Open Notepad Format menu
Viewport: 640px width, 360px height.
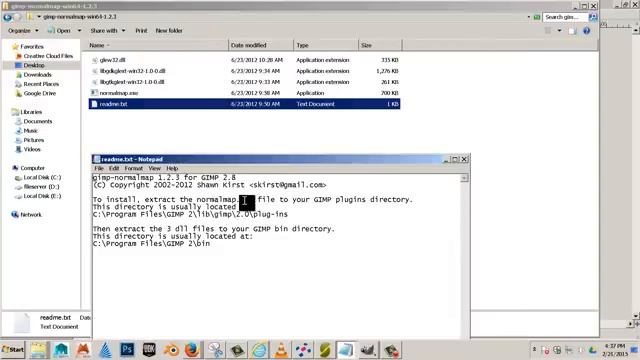(x=134, y=169)
